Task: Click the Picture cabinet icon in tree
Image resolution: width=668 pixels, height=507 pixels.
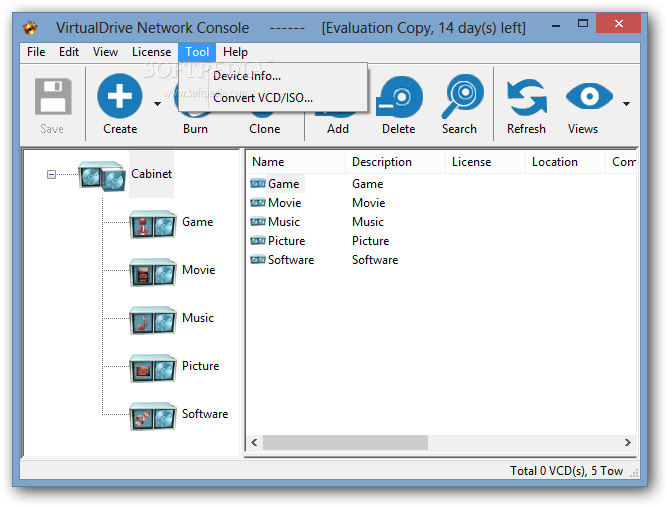Action: pos(153,368)
